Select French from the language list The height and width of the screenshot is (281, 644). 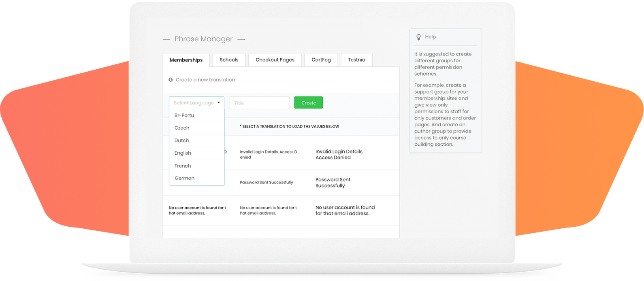pos(183,166)
